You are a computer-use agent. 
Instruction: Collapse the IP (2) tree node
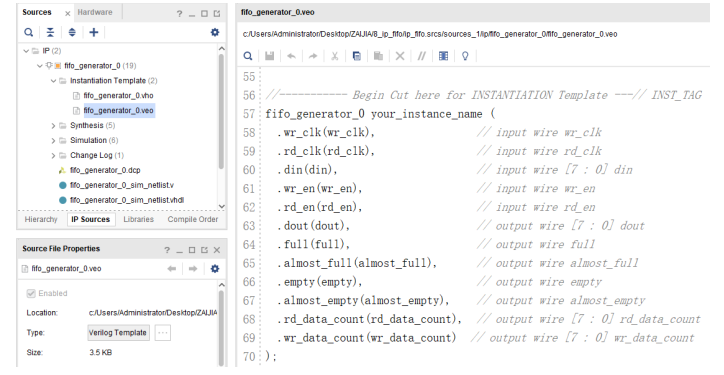26,51
